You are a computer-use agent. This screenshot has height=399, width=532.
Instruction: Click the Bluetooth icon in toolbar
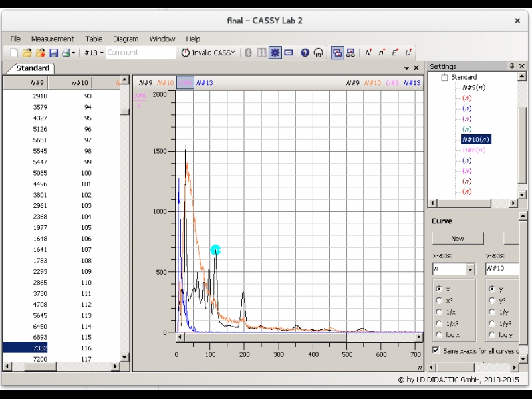(x=249, y=53)
